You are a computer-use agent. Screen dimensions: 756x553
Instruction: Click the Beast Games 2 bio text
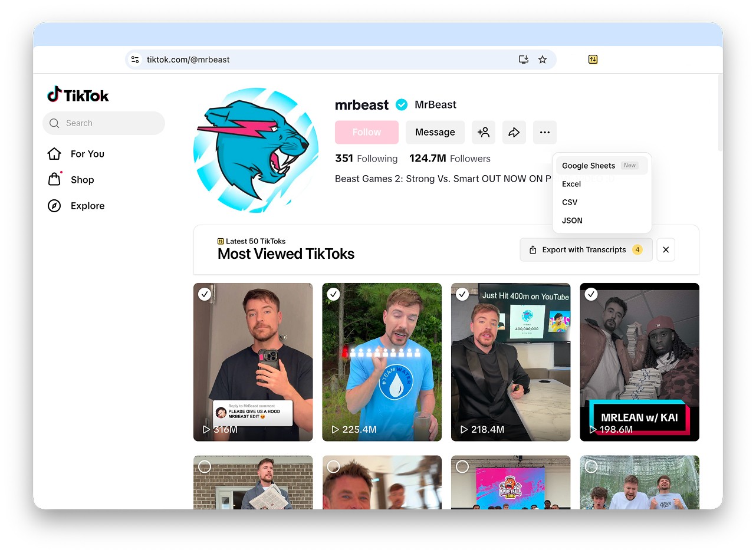click(443, 179)
